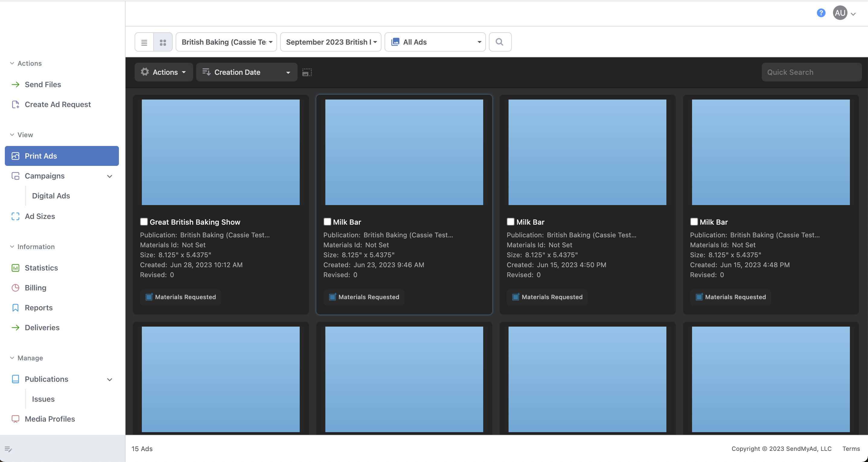This screenshot has height=462, width=868.
Task: Click the Print Ads image icon
Action: click(x=15, y=156)
